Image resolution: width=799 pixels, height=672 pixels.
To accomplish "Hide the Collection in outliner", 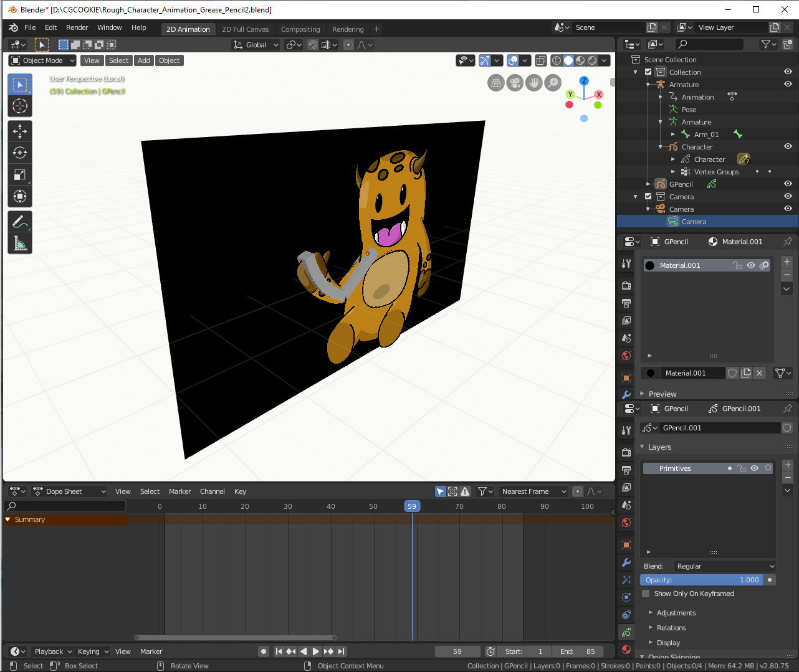I will 788,72.
